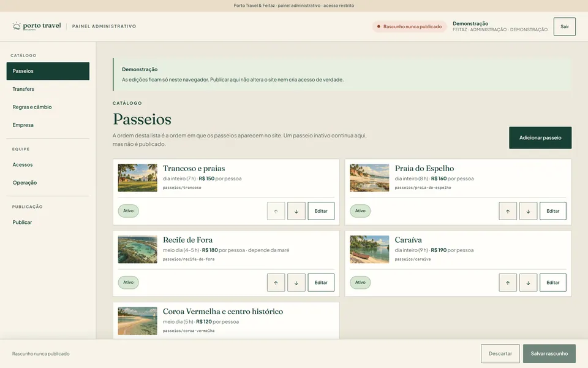Discard changes with Descartar
Viewport: 588px width, 368px height.
500,354
